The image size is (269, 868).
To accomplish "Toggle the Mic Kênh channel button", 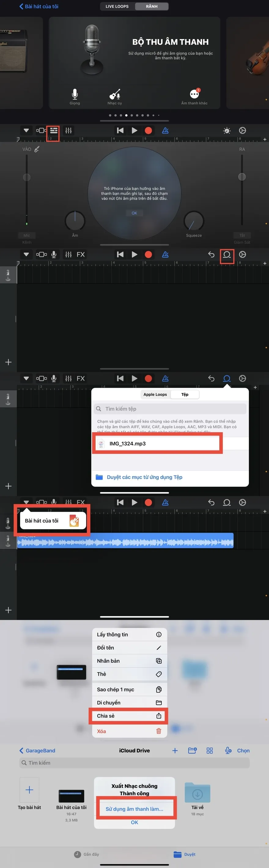I will [27, 236].
